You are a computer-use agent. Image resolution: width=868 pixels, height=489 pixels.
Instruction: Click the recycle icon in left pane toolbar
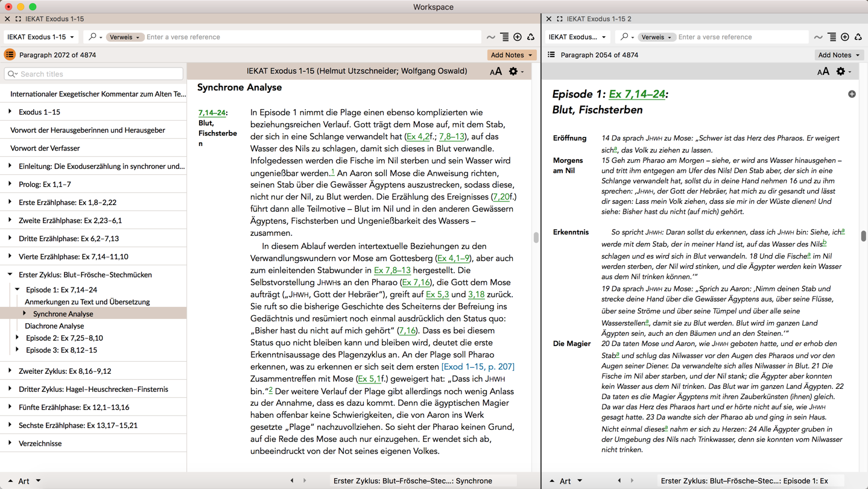pos(531,37)
